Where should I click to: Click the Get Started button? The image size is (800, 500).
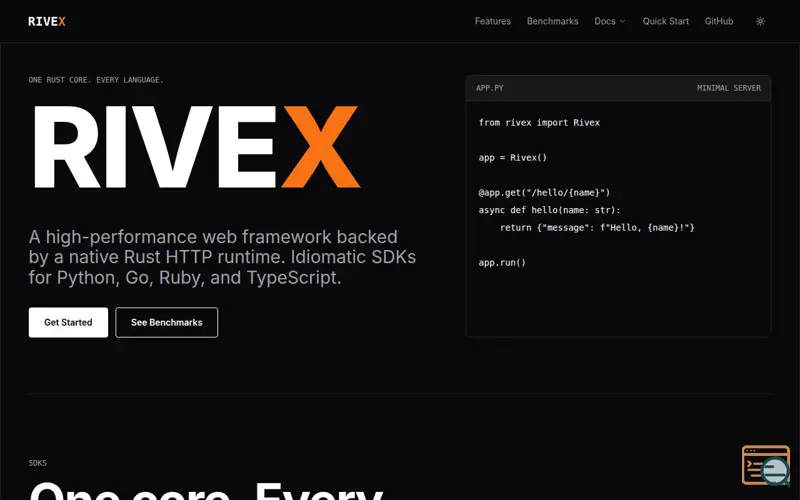tap(68, 322)
